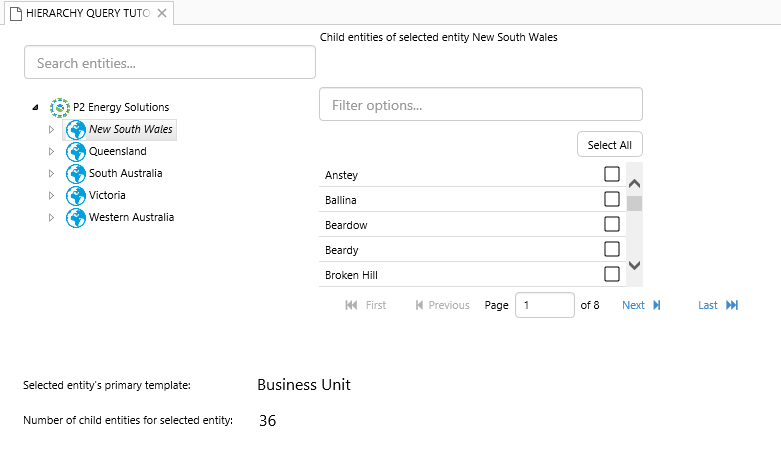Click the globe icon beside New South Wales

(76, 130)
